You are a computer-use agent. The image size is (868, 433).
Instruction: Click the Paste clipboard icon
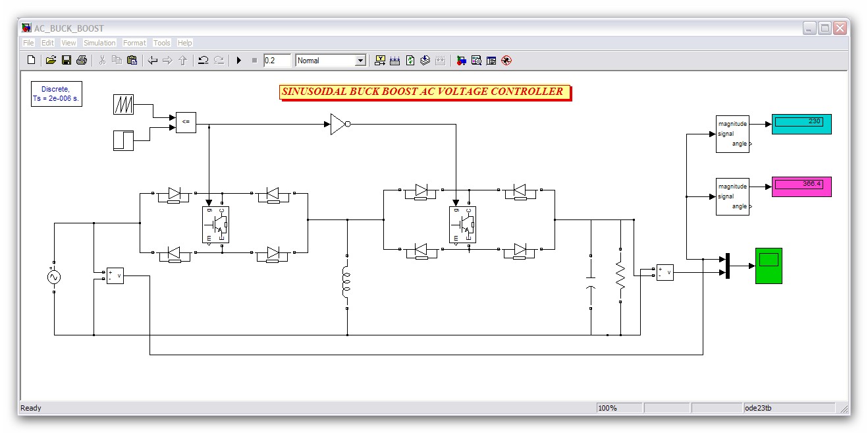click(132, 61)
